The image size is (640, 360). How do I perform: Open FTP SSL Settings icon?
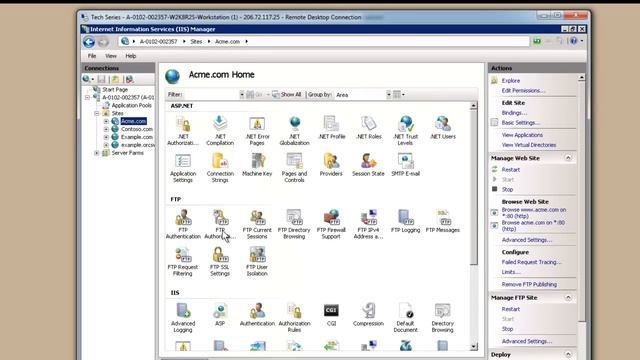tap(220, 261)
